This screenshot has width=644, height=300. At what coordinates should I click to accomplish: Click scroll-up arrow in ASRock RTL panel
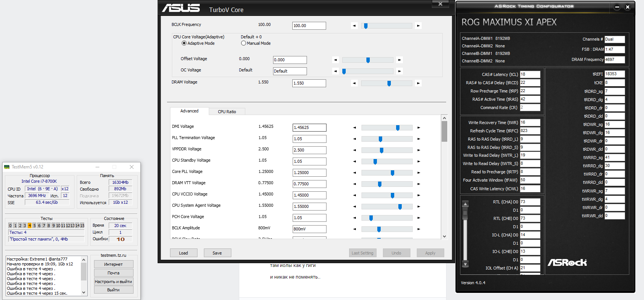coord(465,204)
